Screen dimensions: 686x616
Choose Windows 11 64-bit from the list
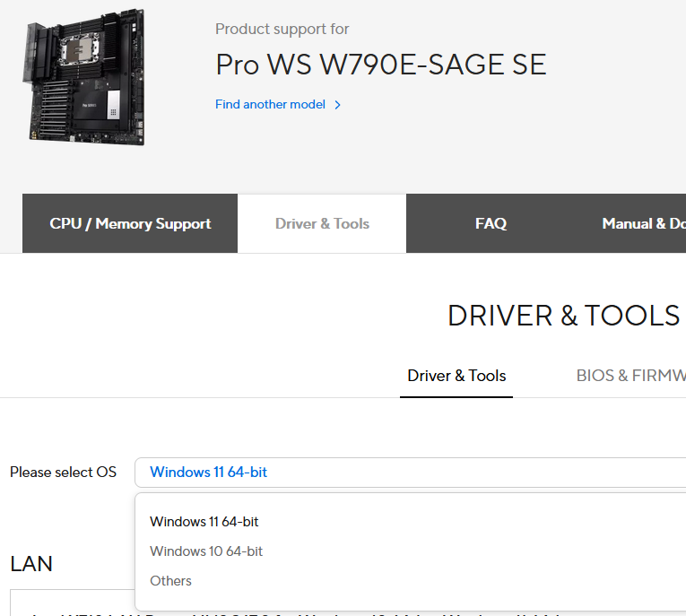[204, 522]
